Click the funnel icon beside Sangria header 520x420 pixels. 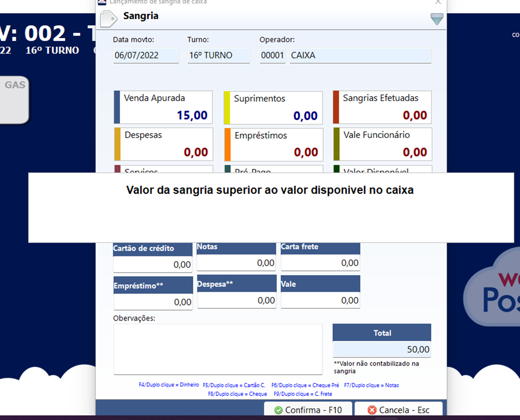[437, 19]
